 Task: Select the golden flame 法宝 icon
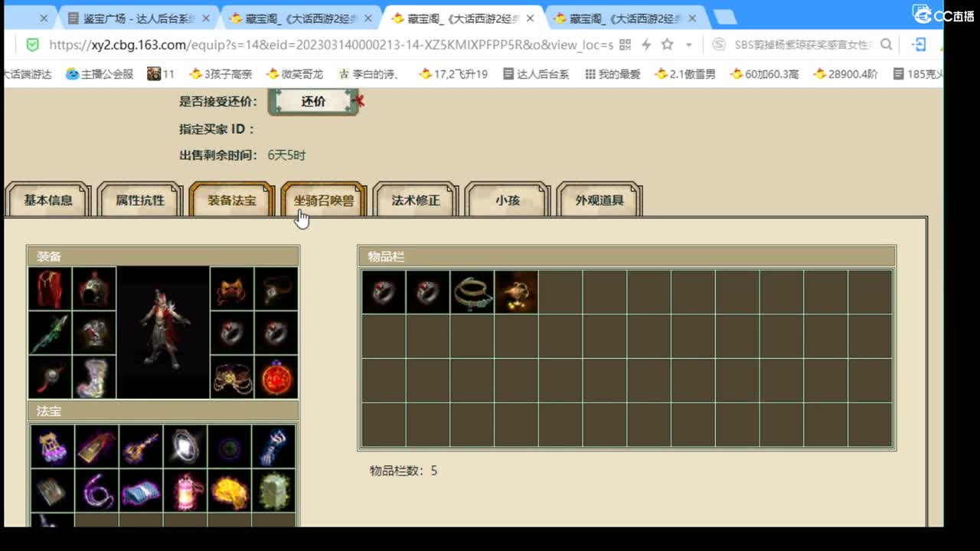click(229, 491)
